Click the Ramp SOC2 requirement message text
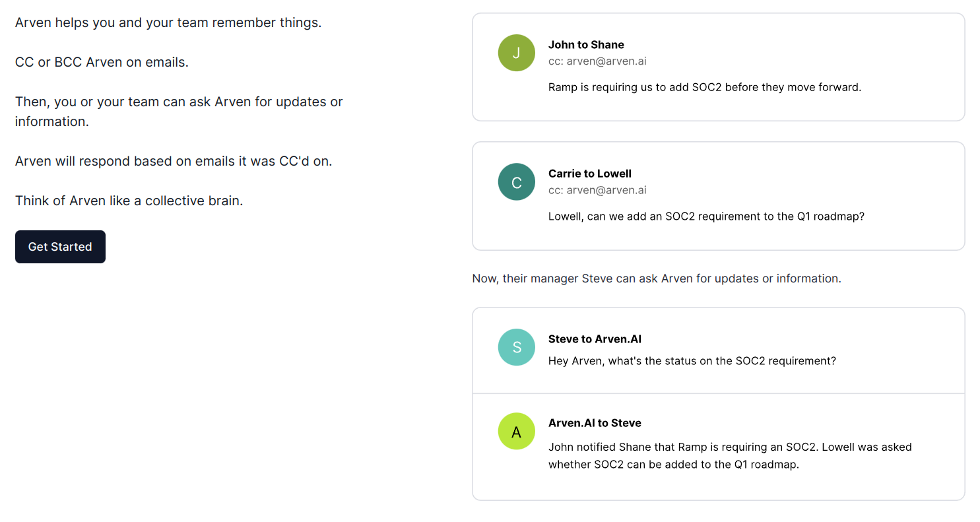The height and width of the screenshot is (522, 980). pos(705,87)
